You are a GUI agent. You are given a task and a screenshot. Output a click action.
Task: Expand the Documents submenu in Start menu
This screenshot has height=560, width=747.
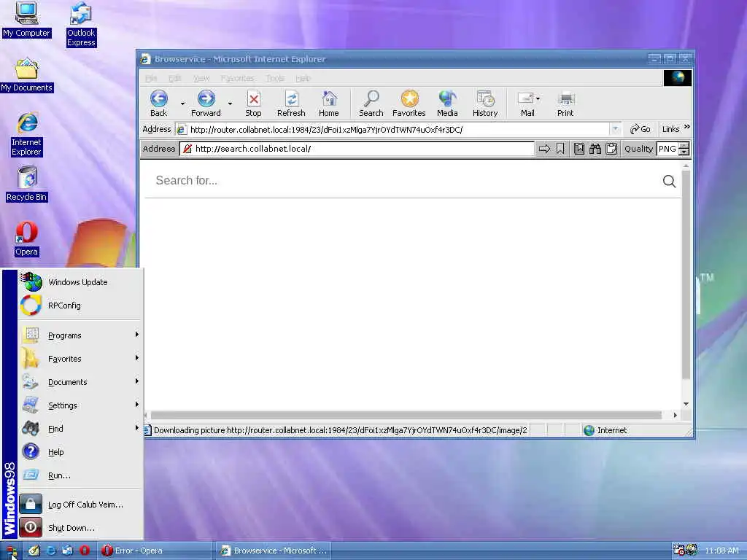click(80, 382)
